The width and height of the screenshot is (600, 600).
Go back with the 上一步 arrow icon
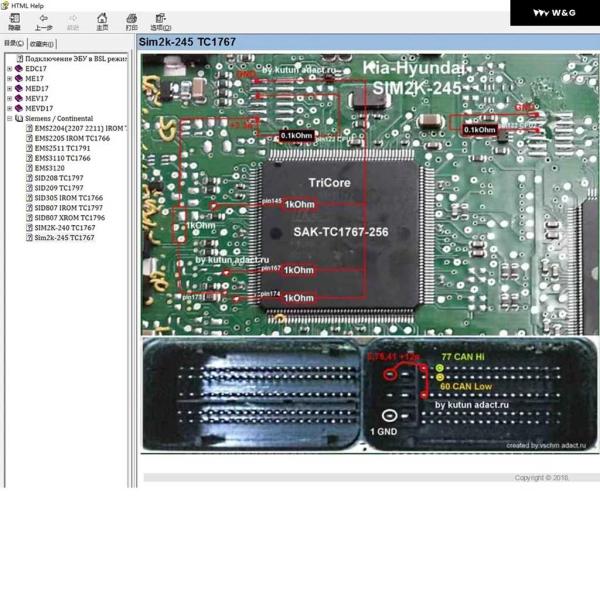pos(44,18)
